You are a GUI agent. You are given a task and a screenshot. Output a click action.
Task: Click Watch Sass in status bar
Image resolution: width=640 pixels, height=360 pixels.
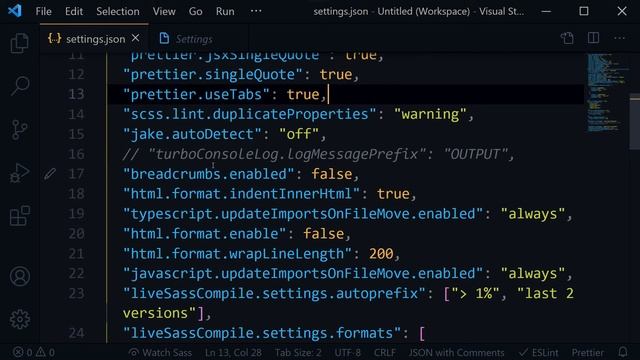click(x=160, y=352)
